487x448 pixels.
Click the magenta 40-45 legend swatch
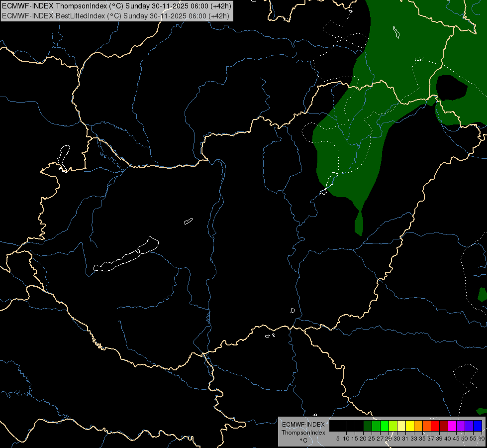tap(452, 426)
